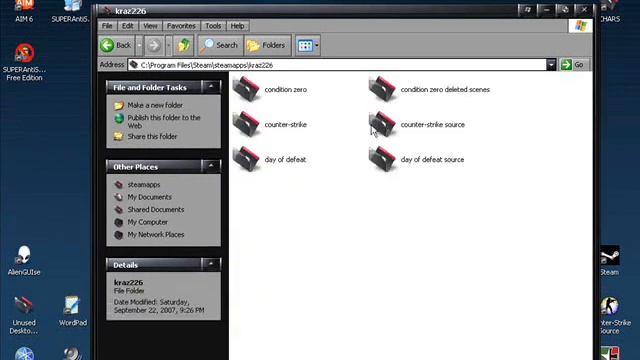The image size is (640, 360).
Task: Open the Back history dropdown arrow
Action: pyautogui.click(x=139, y=45)
